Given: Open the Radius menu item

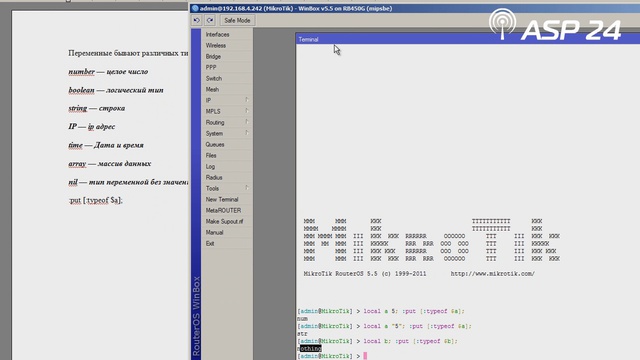Looking at the screenshot, I should [x=227, y=178].
